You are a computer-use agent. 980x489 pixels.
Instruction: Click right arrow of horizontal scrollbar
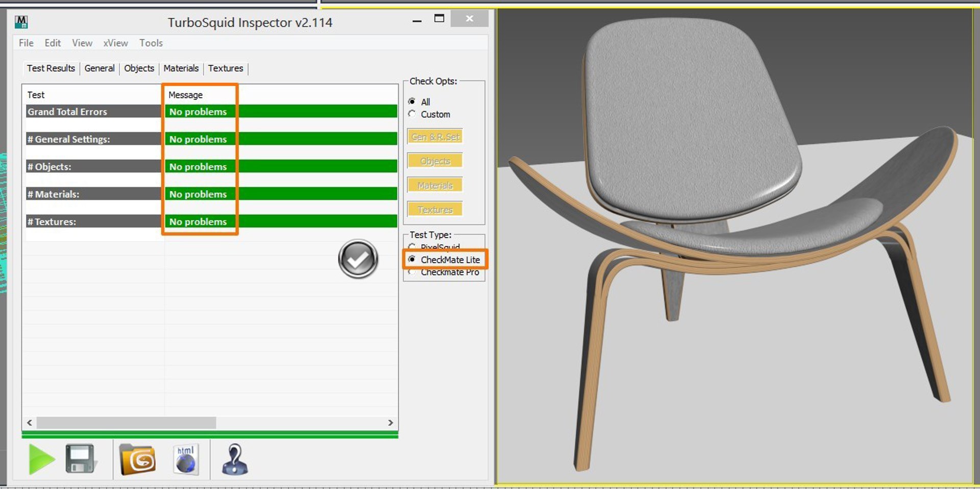click(390, 423)
